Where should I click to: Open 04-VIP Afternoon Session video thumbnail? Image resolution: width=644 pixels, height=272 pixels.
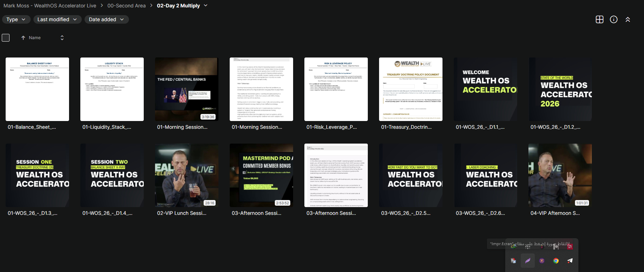(560, 175)
